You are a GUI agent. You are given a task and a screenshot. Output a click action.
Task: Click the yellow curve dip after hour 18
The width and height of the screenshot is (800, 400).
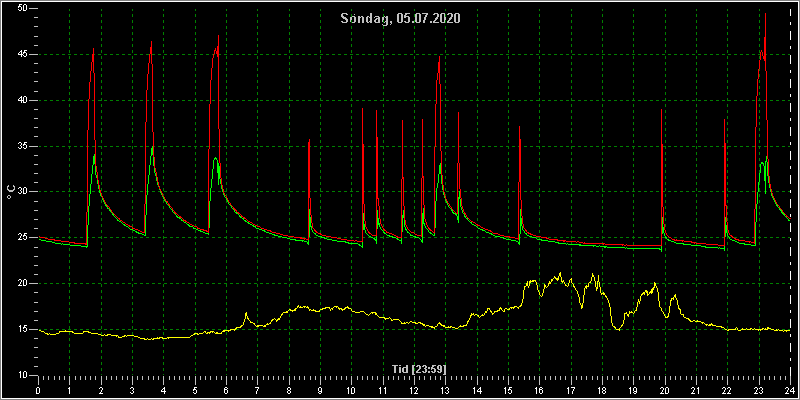coord(618,329)
